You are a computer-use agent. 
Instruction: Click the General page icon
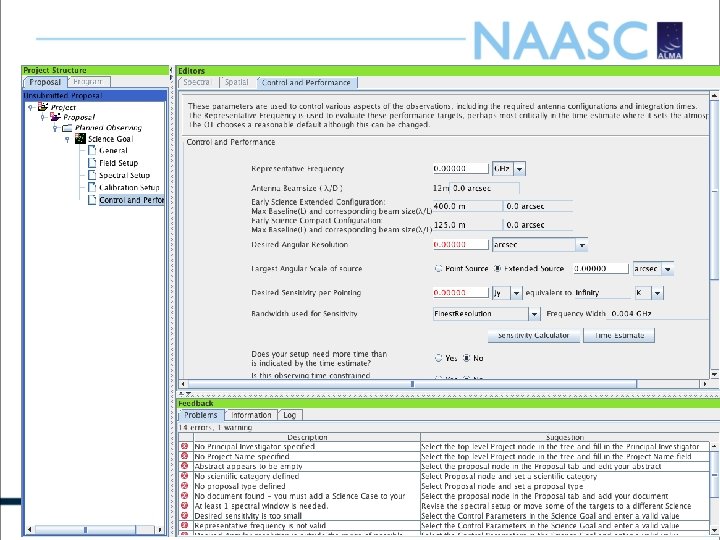click(x=92, y=150)
